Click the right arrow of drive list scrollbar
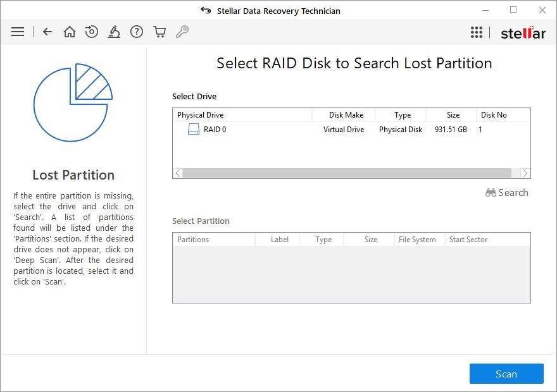The width and height of the screenshot is (557, 392). coord(525,173)
